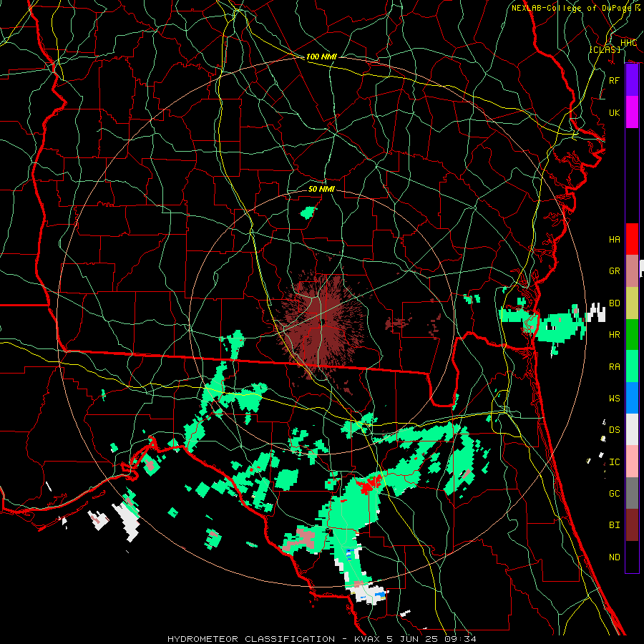Click the RF legend label
Image resolution: width=644 pixels, height=644 pixels.
615,80
